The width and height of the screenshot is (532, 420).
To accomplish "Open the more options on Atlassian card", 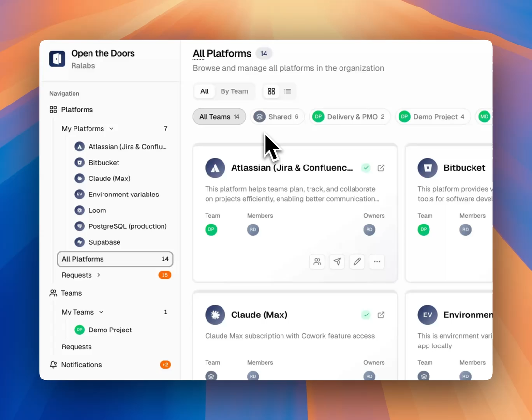I will tap(377, 261).
